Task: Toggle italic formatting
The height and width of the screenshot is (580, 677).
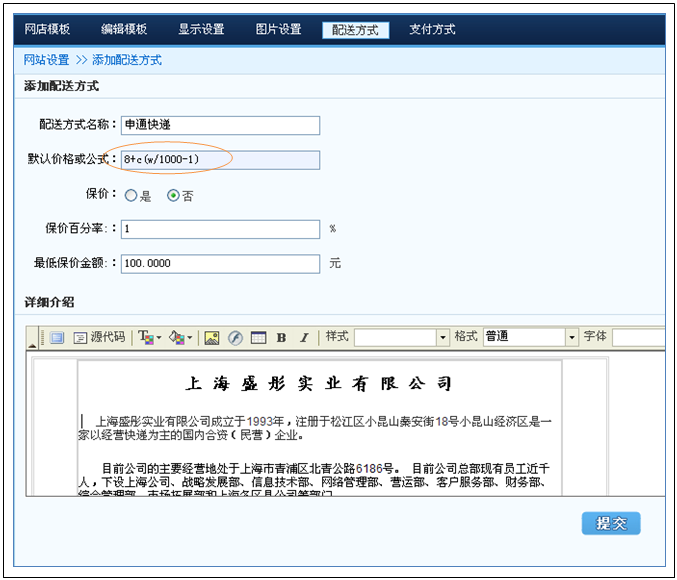Action: point(304,337)
